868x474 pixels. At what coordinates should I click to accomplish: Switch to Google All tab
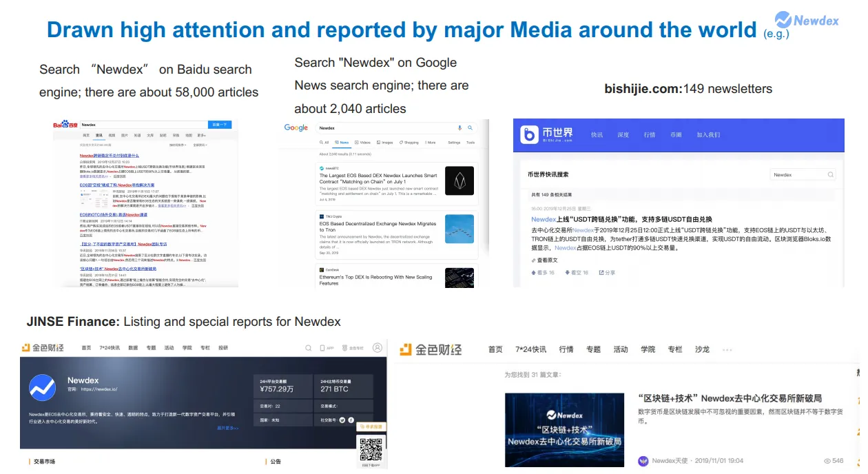pyautogui.click(x=324, y=143)
